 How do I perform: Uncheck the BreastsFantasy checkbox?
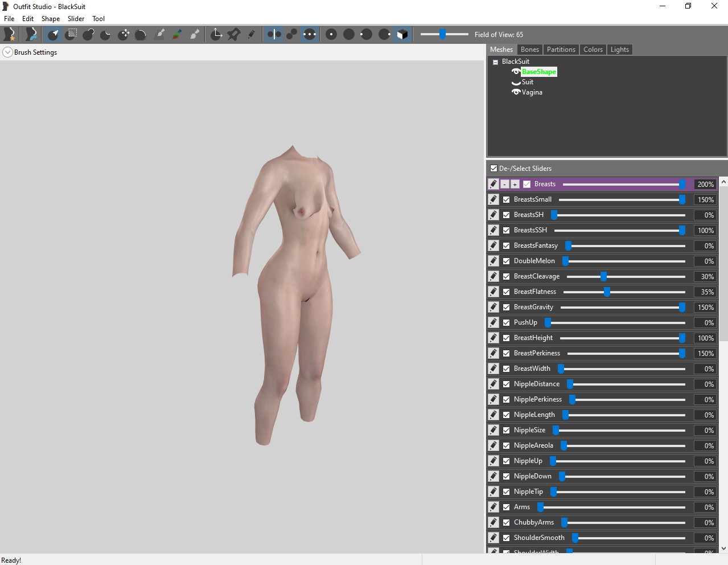506,245
